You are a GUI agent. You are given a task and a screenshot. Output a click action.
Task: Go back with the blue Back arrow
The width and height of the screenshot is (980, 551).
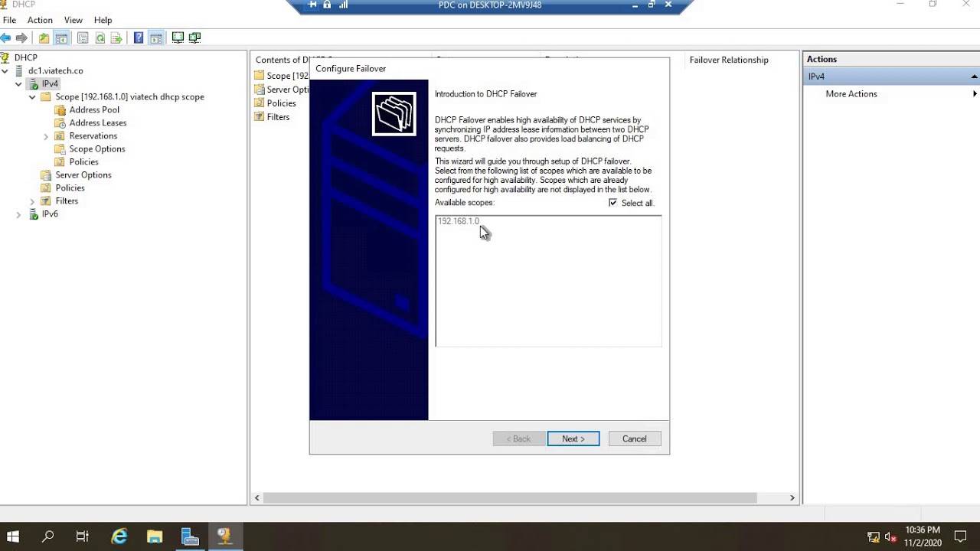click(6, 37)
